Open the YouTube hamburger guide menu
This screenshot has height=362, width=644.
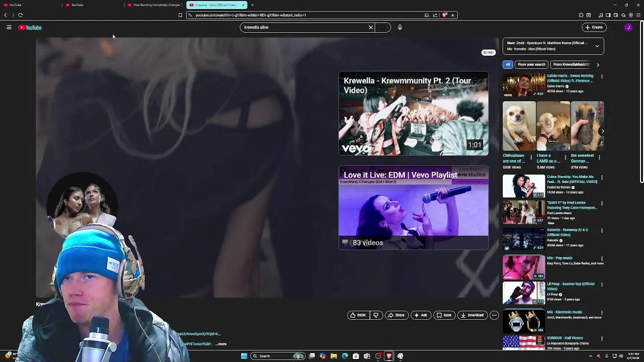coord(9,28)
